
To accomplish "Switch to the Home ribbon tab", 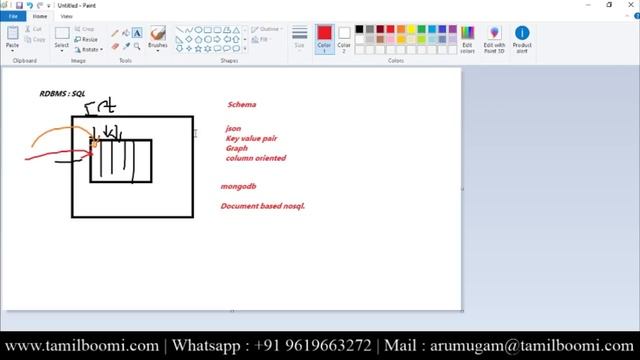I will coord(40,16).
